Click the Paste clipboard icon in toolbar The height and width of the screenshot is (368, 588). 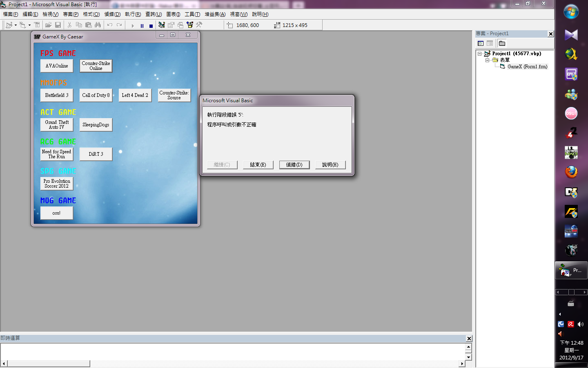coord(88,25)
